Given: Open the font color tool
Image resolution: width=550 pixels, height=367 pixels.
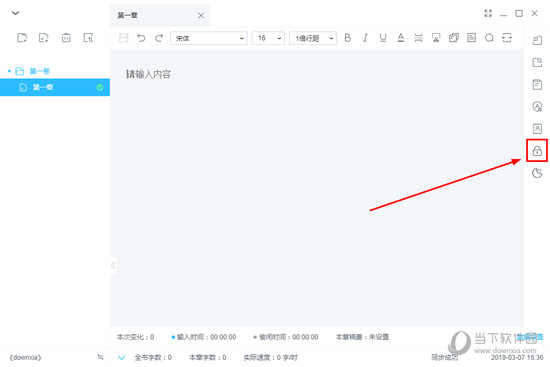Looking at the screenshot, I should [x=401, y=38].
